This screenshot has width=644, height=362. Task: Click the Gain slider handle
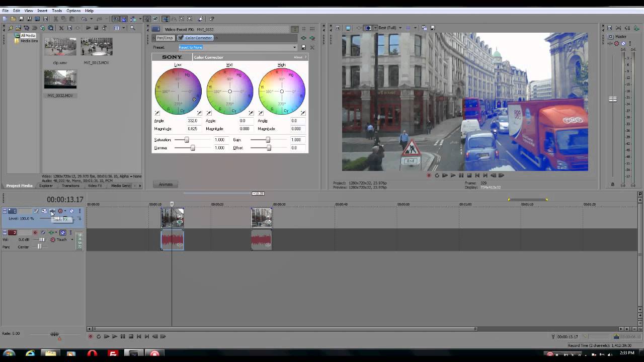[268, 140]
